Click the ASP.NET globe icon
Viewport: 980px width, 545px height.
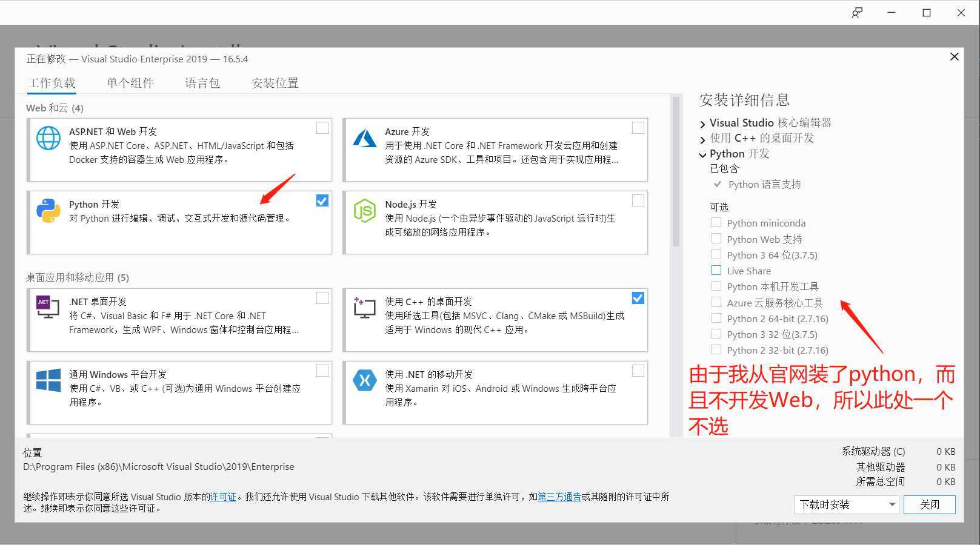48,138
